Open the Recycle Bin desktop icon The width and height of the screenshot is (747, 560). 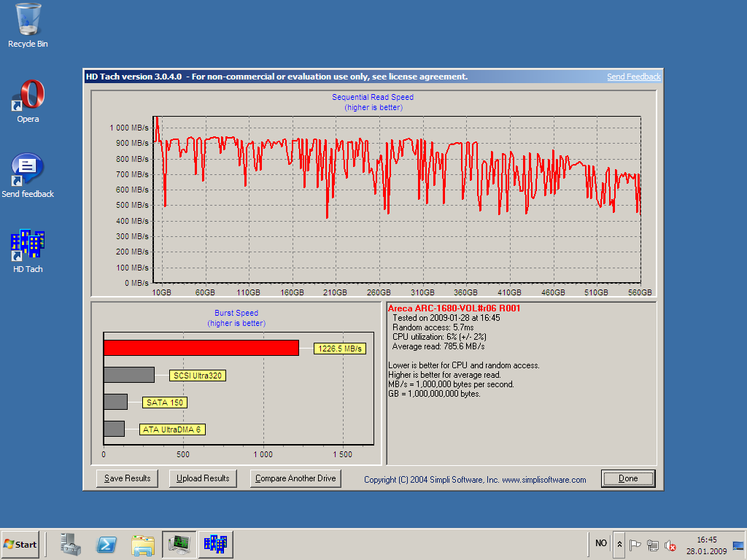coord(28,26)
